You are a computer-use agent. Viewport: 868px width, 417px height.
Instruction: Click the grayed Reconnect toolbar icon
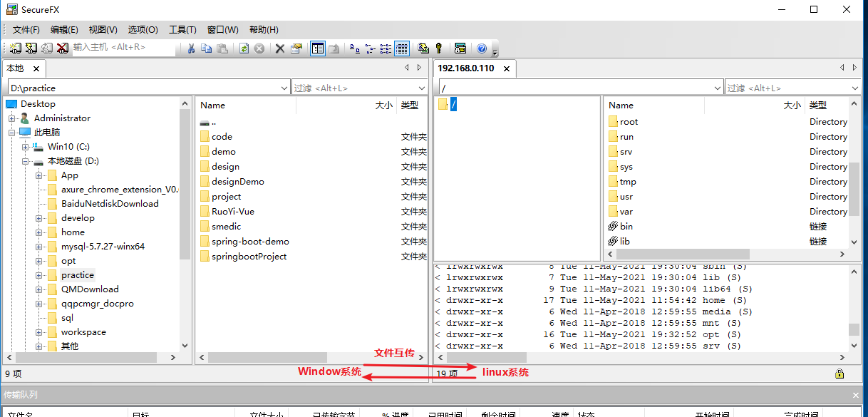47,48
